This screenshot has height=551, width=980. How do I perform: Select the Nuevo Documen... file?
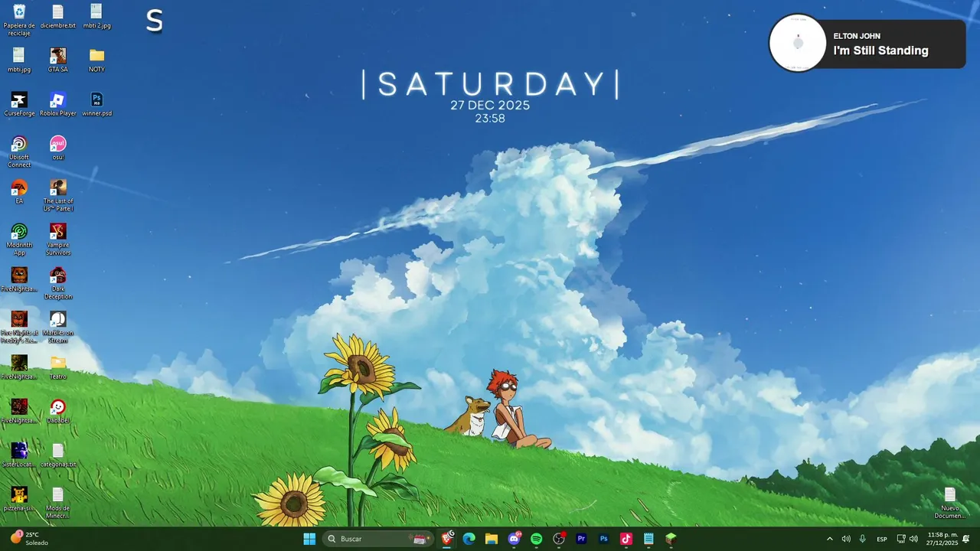(950, 503)
